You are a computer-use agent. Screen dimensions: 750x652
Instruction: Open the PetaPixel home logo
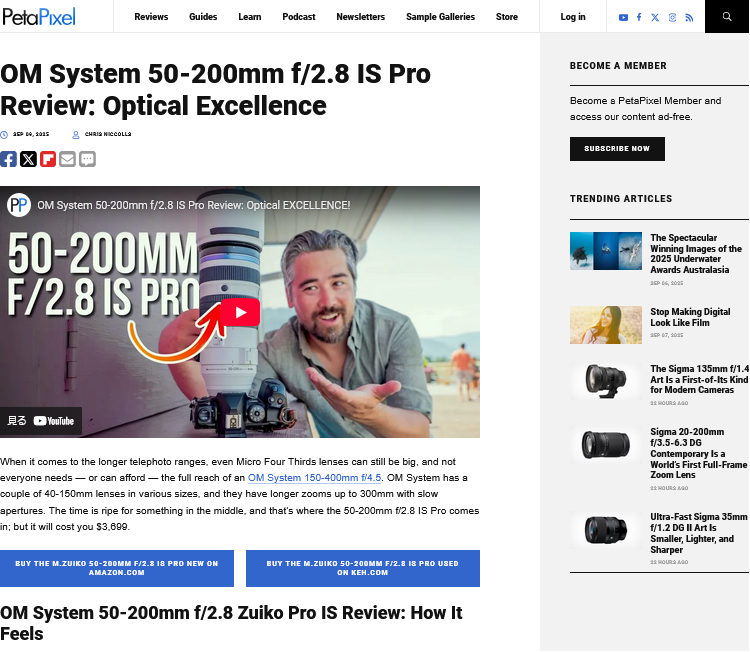39,17
